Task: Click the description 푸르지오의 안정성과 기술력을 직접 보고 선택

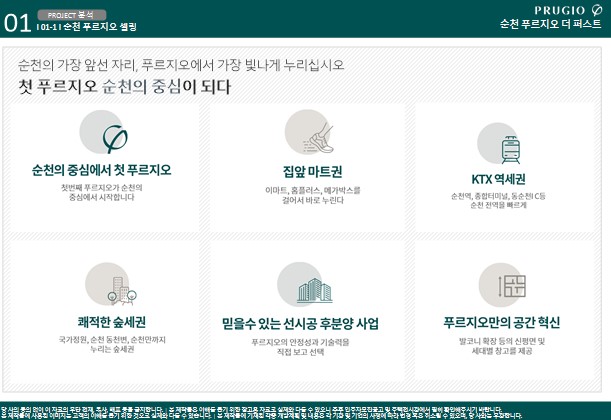Action: tap(300, 347)
